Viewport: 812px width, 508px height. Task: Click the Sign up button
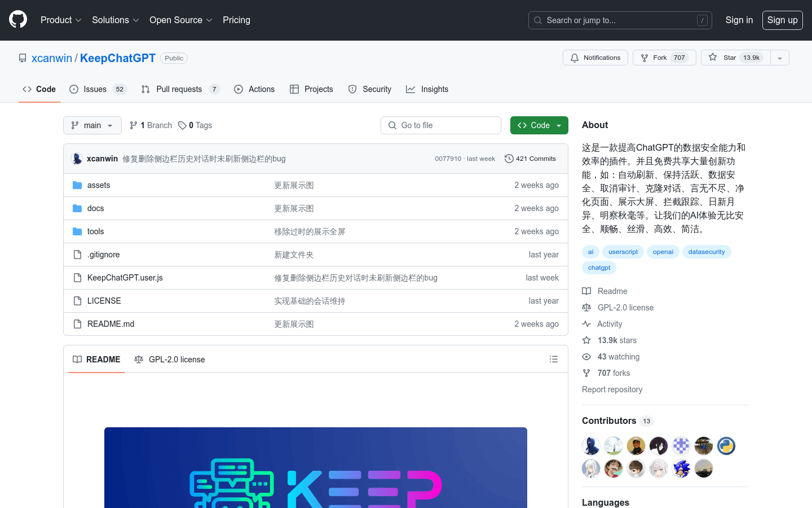point(782,20)
